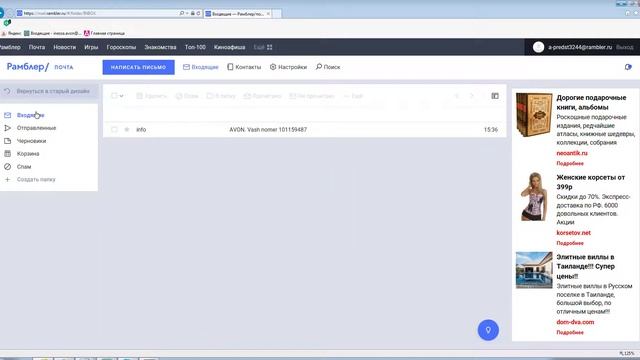Go to previous page arrow in message list
This screenshot has height=360, width=640.
tap(457, 96)
